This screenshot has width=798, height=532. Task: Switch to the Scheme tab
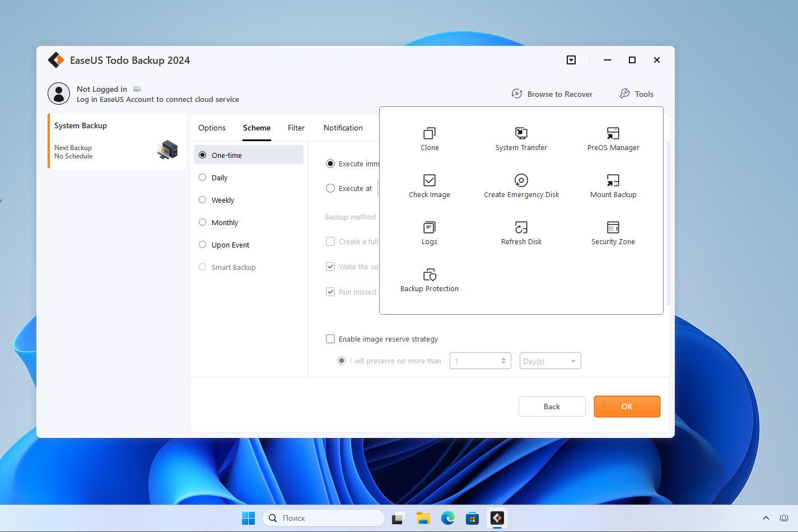pos(256,128)
